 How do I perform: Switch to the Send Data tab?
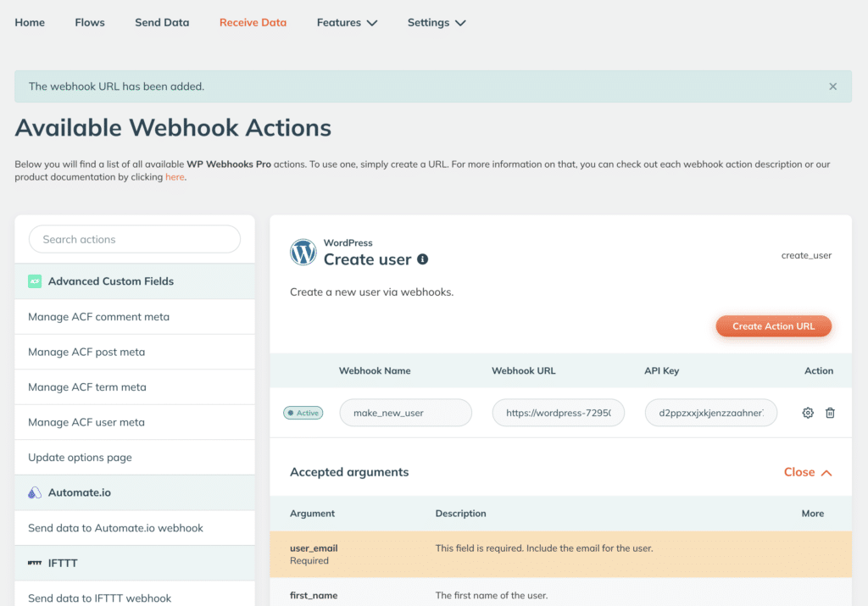click(162, 23)
